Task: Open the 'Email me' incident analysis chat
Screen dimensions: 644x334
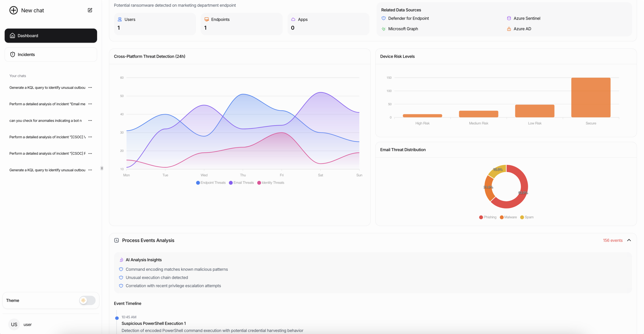Action: pos(47,104)
